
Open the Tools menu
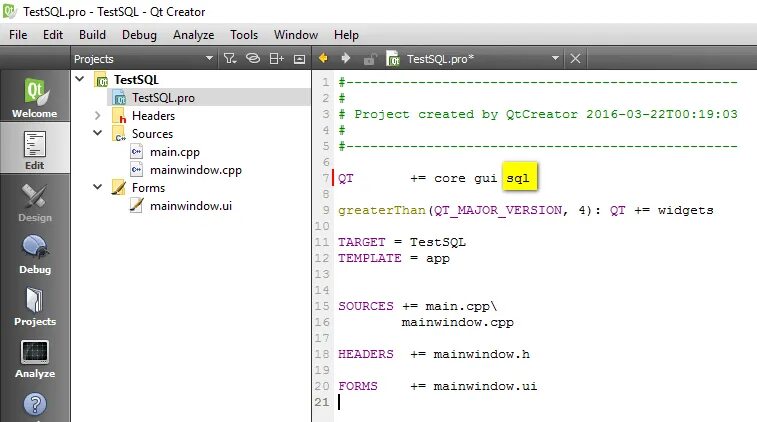pyautogui.click(x=244, y=35)
